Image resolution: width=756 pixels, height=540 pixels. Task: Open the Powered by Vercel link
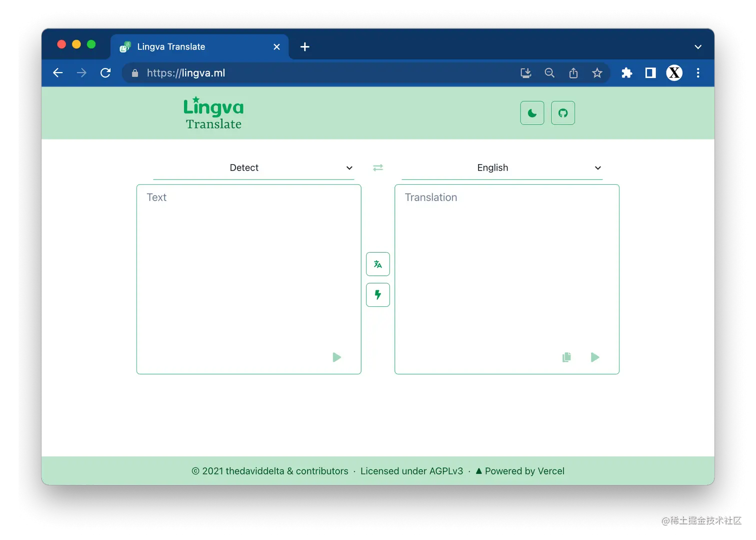(x=520, y=471)
